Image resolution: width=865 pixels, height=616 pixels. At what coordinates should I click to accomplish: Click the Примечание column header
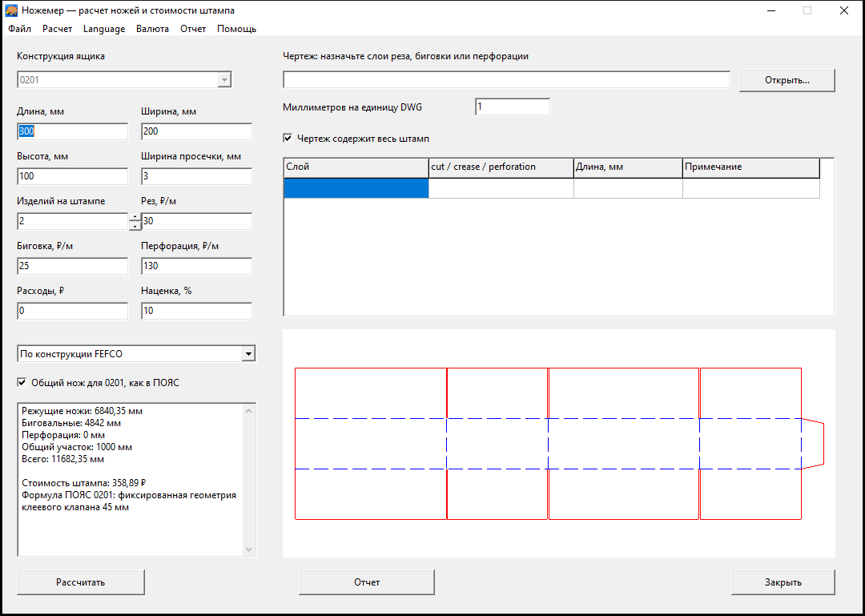[x=750, y=167]
